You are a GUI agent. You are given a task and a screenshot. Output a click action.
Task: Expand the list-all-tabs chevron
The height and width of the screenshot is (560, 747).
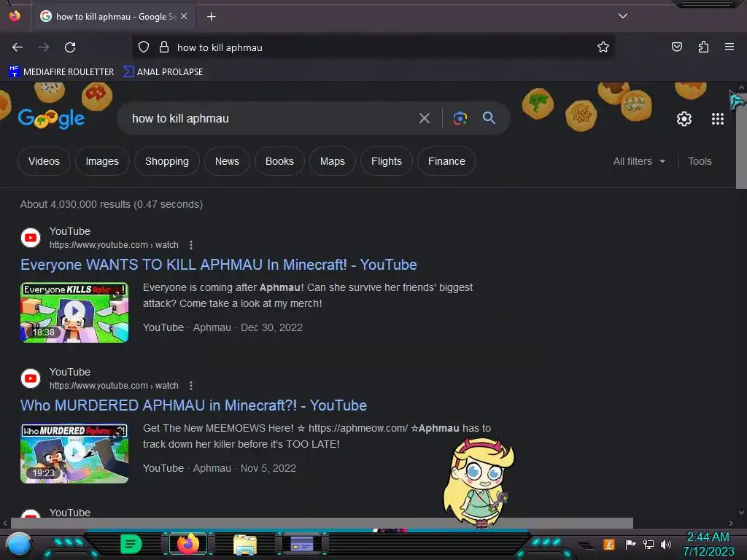pos(623,16)
